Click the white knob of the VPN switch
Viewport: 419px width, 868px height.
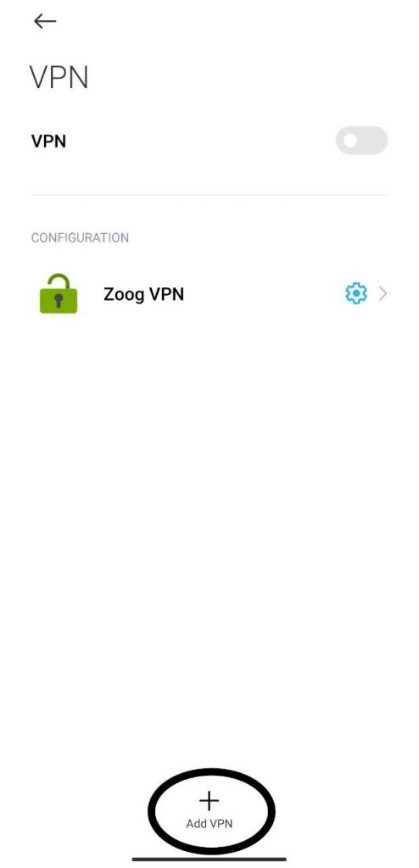click(349, 141)
